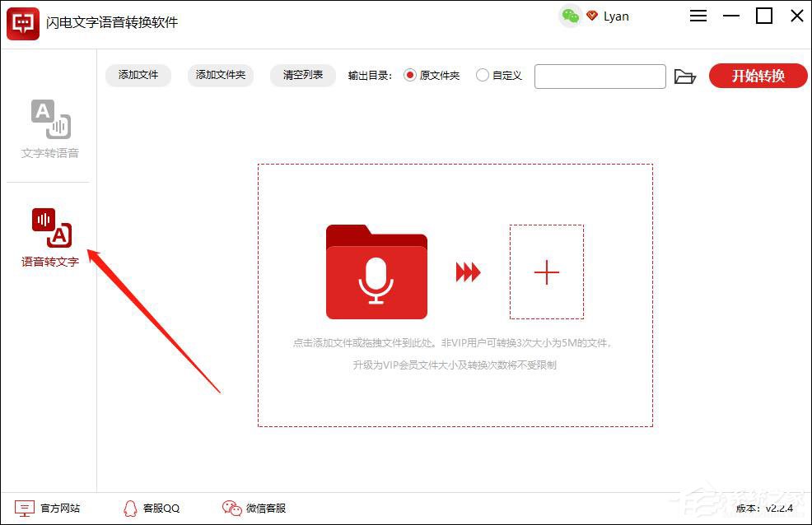Image resolution: width=812 pixels, height=525 pixels.
Task: Click the 微信客服 WeChat support icon
Action: [x=231, y=508]
